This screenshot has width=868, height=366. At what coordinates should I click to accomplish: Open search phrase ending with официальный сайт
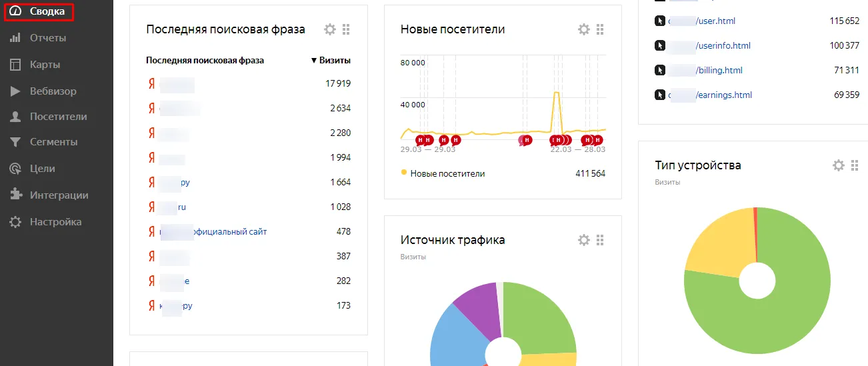pos(213,231)
